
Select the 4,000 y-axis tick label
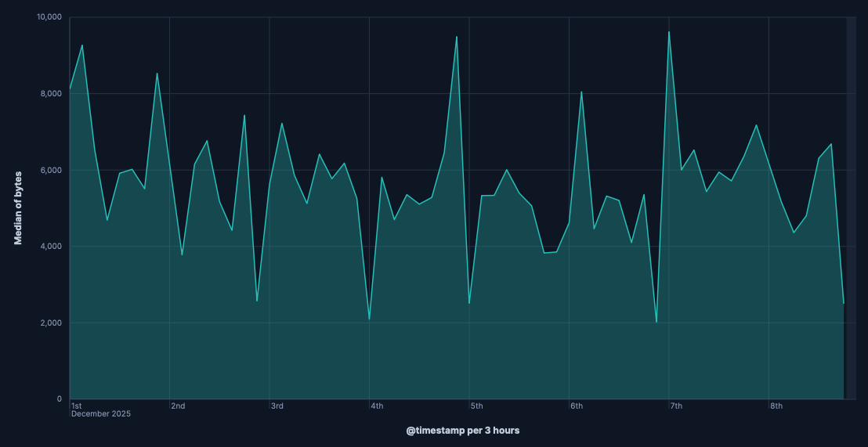[x=51, y=247]
